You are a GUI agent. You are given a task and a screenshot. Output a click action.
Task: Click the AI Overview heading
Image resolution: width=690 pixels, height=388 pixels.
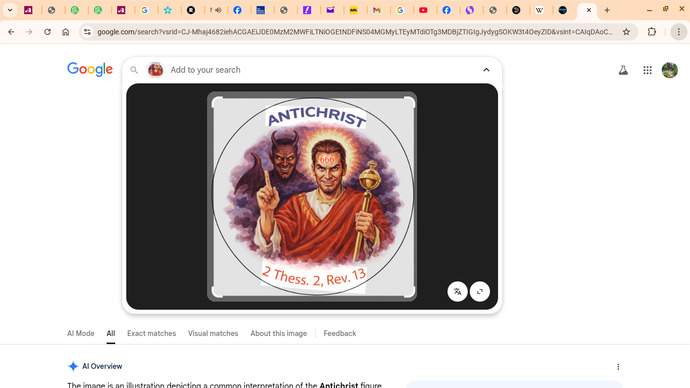pyautogui.click(x=102, y=366)
